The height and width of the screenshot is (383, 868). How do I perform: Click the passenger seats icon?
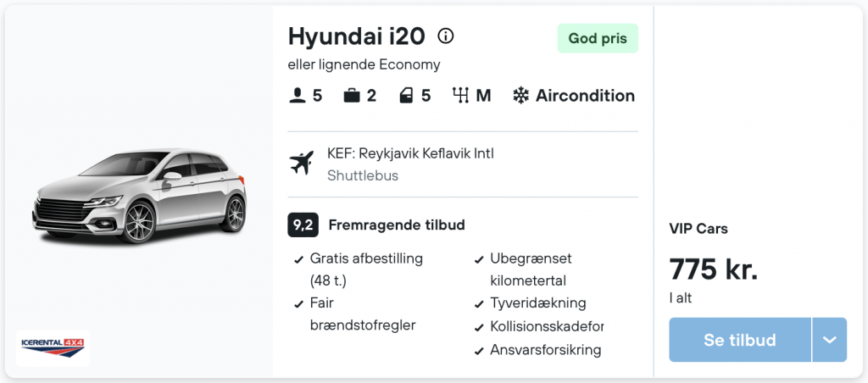point(298,97)
